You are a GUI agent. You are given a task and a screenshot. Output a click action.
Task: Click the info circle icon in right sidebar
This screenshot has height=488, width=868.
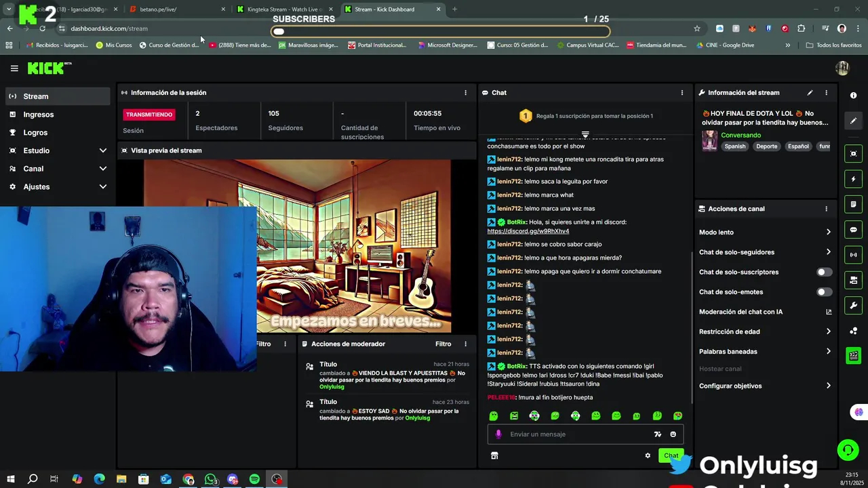point(854,96)
